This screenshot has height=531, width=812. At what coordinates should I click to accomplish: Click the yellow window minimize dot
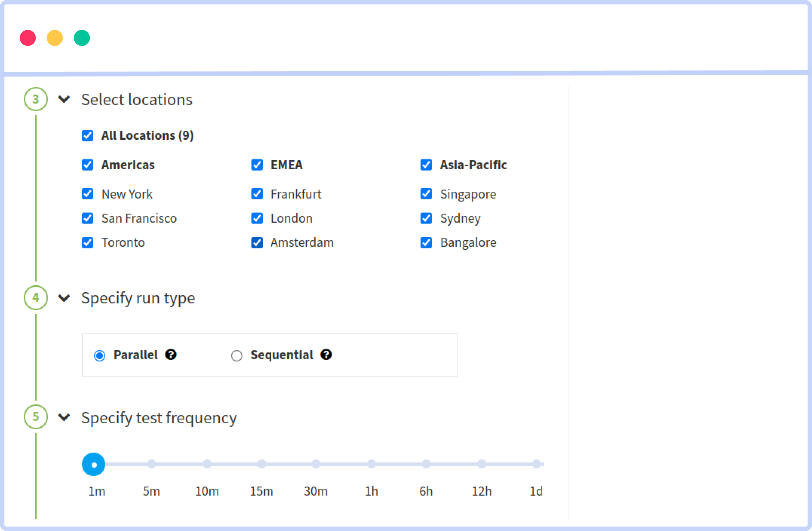[x=55, y=38]
